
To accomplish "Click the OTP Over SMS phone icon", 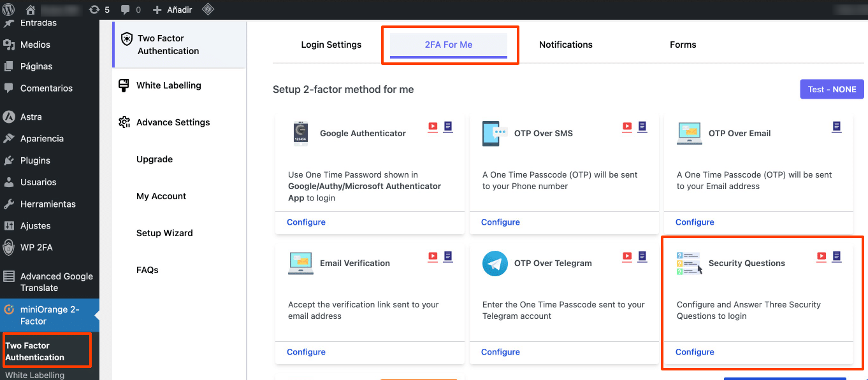I will (495, 134).
